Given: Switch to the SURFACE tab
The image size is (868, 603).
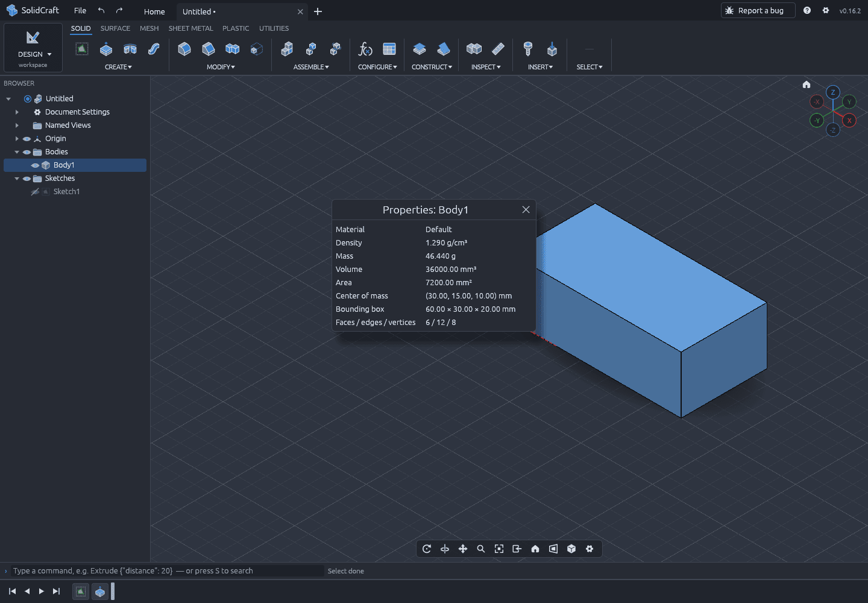Looking at the screenshot, I should point(115,28).
